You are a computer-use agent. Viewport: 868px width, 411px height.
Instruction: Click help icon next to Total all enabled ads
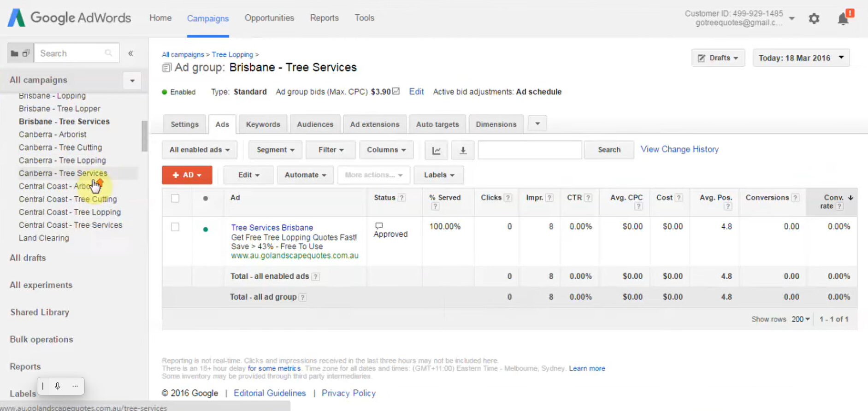315,277
